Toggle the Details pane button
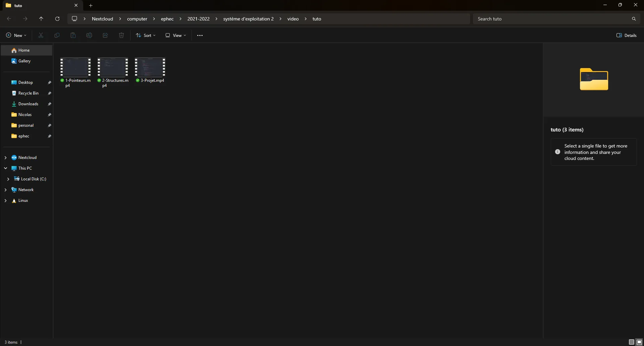This screenshot has height=346, width=644. tap(626, 35)
